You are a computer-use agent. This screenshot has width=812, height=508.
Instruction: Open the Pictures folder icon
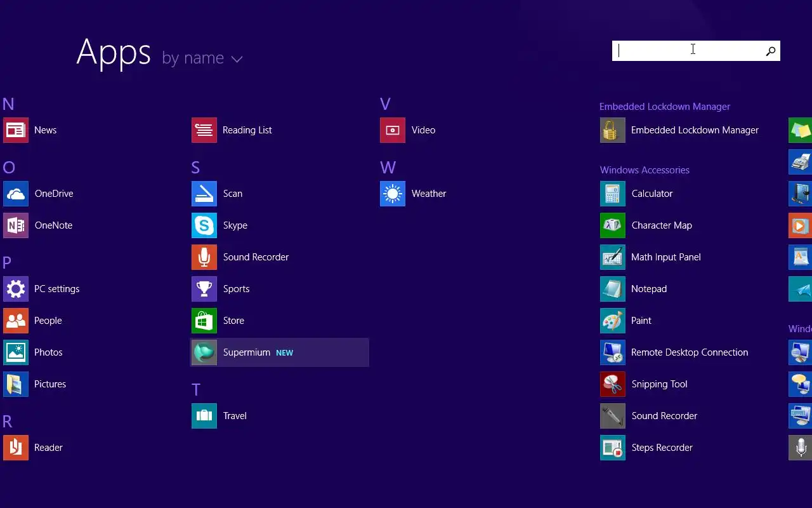tap(16, 384)
